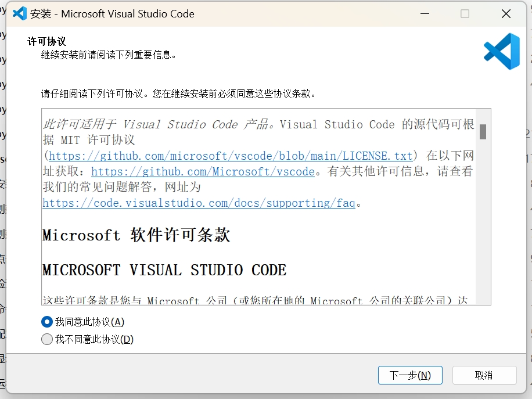Viewport: 532px width, 399px height.
Task: Select the 我不同意此协议(D) radio button
Action: click(46, 339)
